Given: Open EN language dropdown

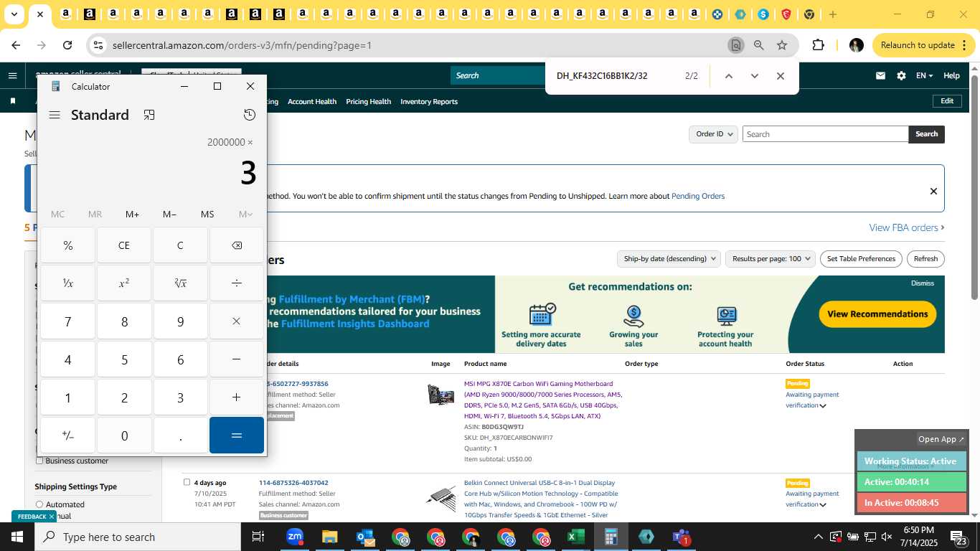Looking at the screenshot, I should [x=924, y=75].
